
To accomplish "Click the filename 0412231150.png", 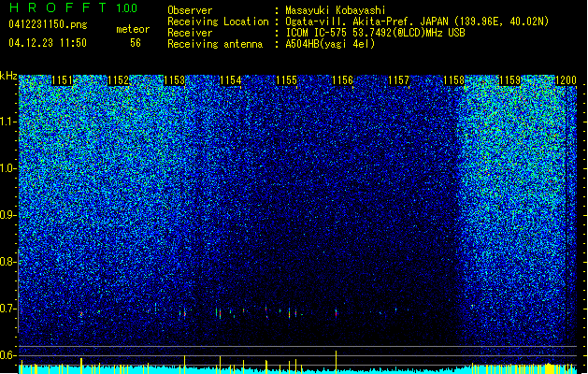I will (48, 25).
